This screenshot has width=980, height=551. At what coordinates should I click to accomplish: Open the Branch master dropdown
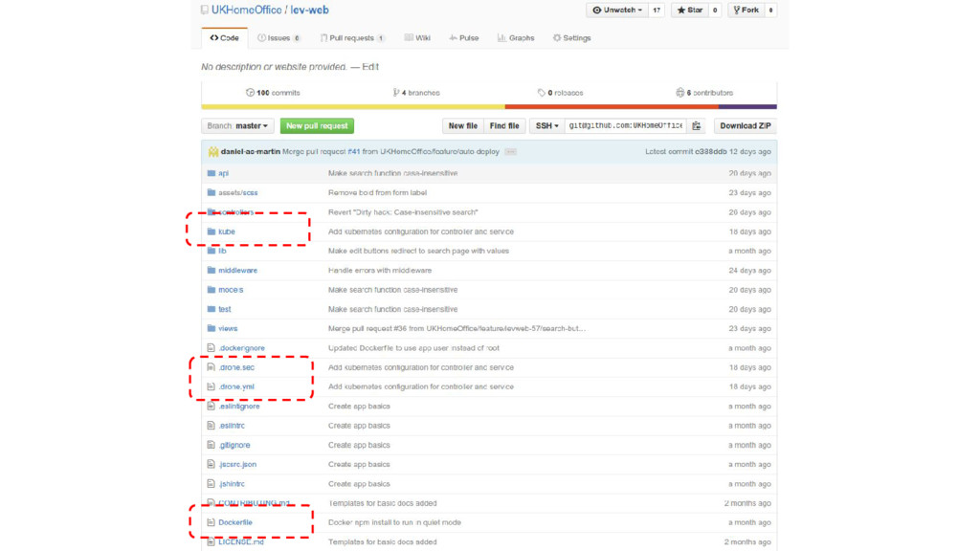[237, 125]
